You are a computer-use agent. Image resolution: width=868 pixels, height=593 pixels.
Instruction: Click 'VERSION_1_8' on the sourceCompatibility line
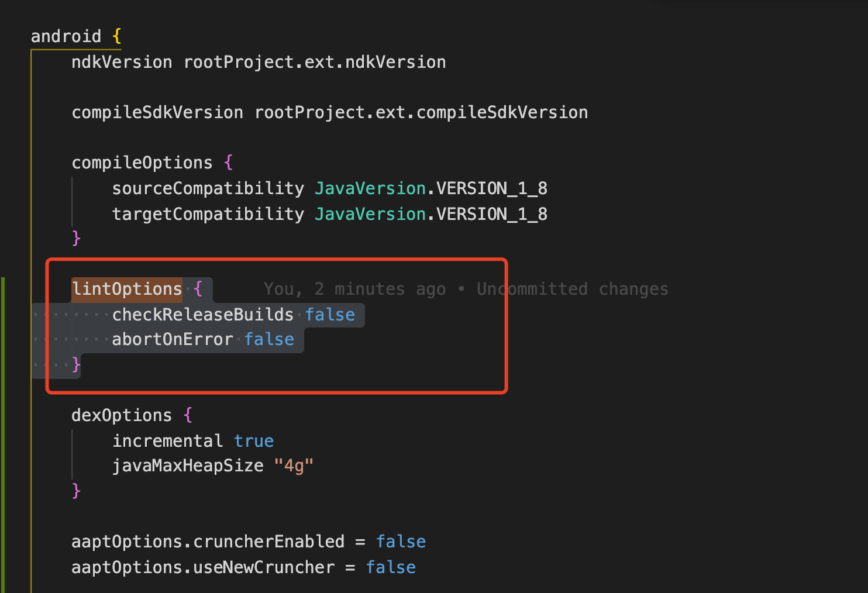point(492,188)
